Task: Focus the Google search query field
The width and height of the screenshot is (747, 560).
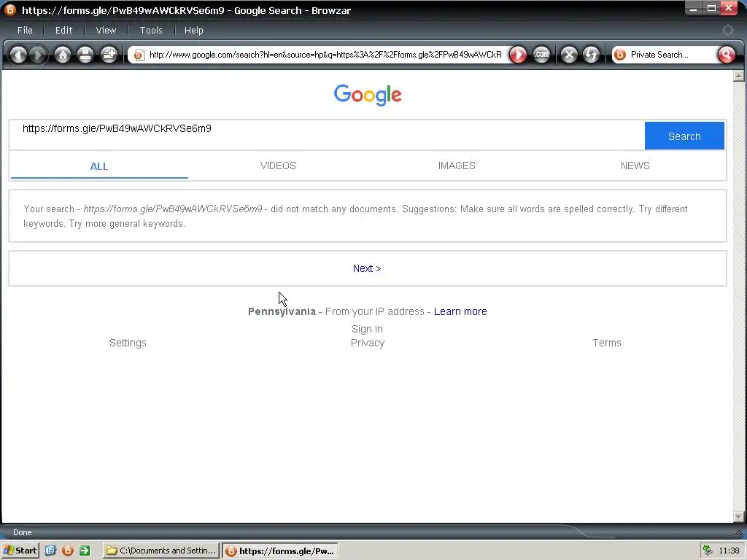Action: 327,135
